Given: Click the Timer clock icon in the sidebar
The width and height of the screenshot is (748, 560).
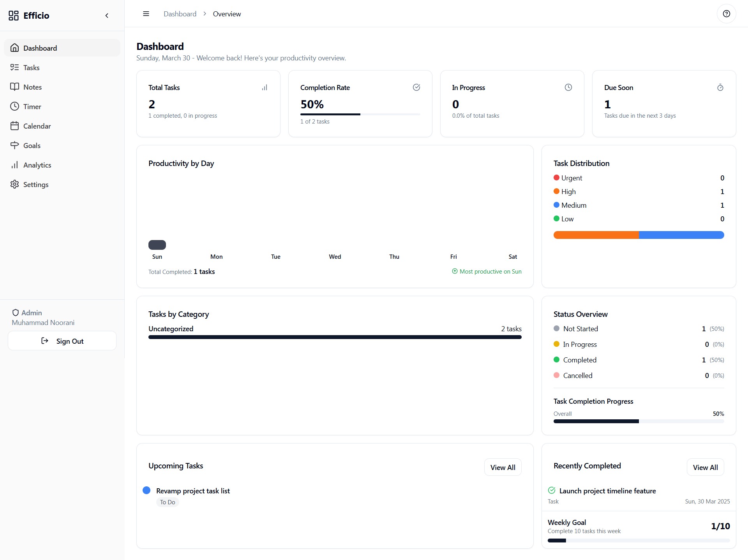Looking at the screenshot, I should [x=14, y=106].
